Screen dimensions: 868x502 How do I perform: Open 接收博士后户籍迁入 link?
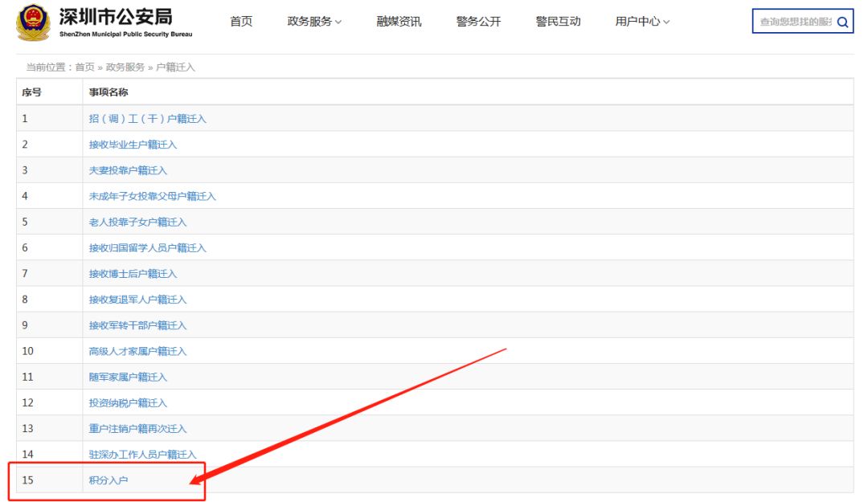click(x=133, y=273)
